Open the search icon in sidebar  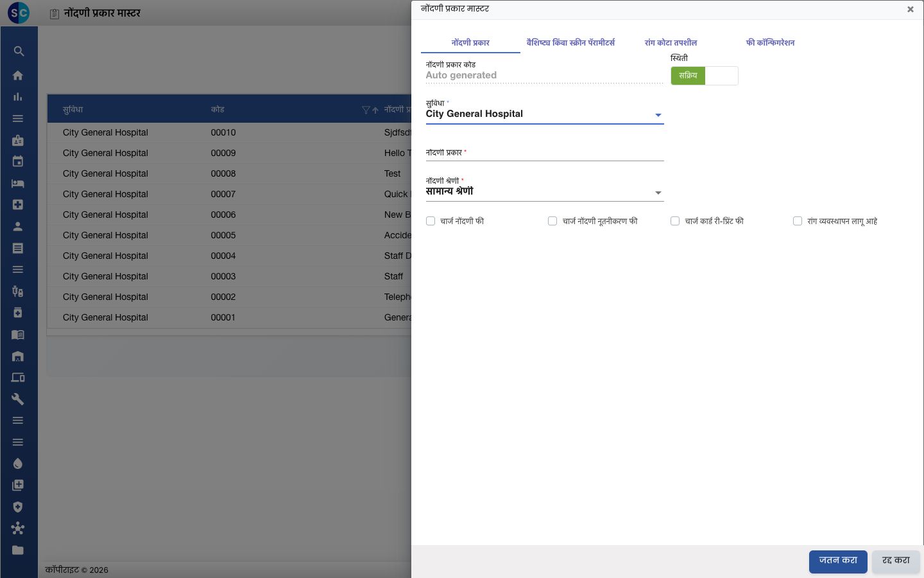pyautogui.click(x=19, y=51)
